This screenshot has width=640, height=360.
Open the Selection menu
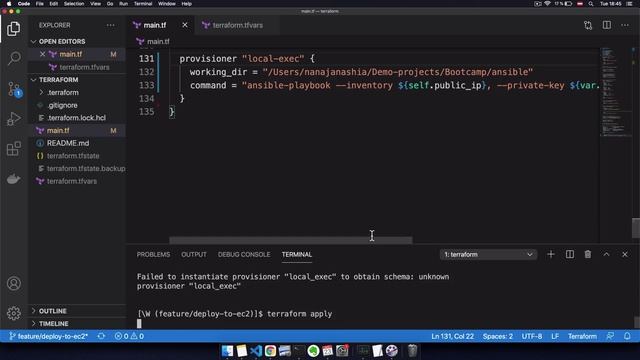point(74,4)
